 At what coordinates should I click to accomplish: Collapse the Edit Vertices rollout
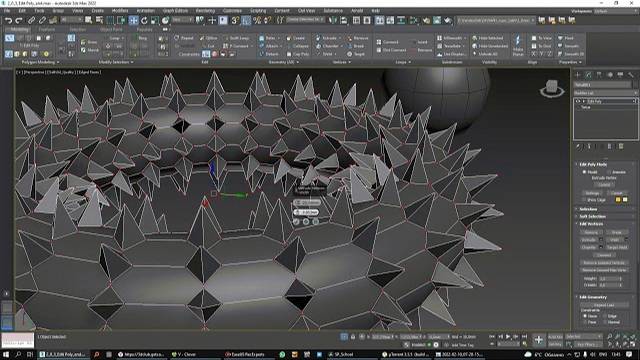click(591, 224)
